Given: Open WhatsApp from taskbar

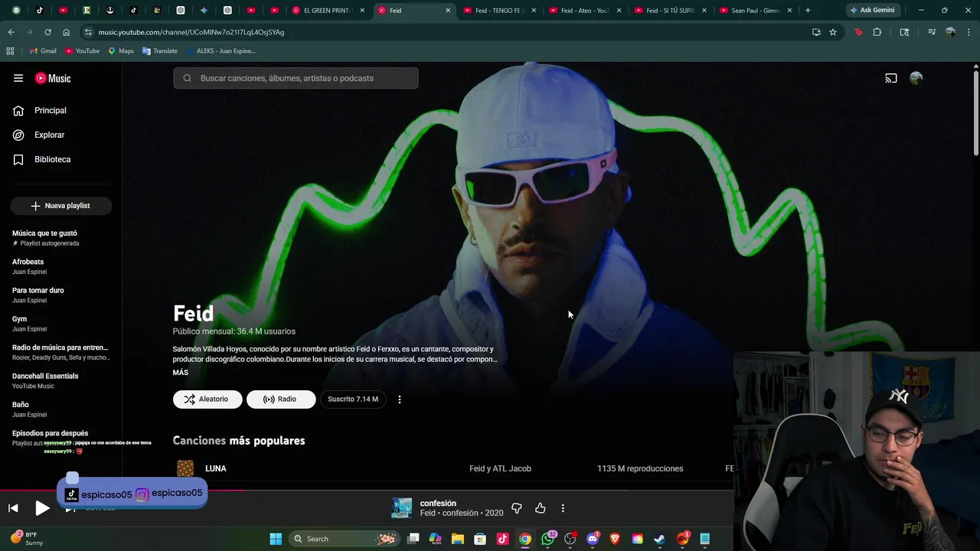Looking at the screenshot, I should tap(547, 539).
